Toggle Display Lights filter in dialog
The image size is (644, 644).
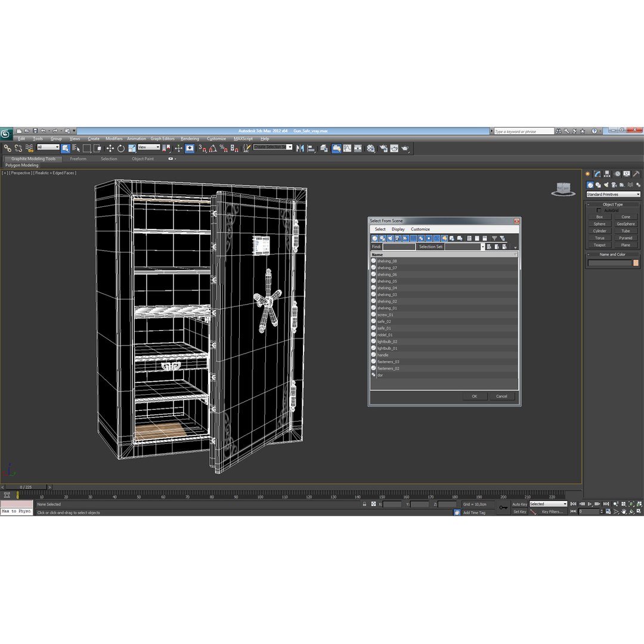click(390, 238)
